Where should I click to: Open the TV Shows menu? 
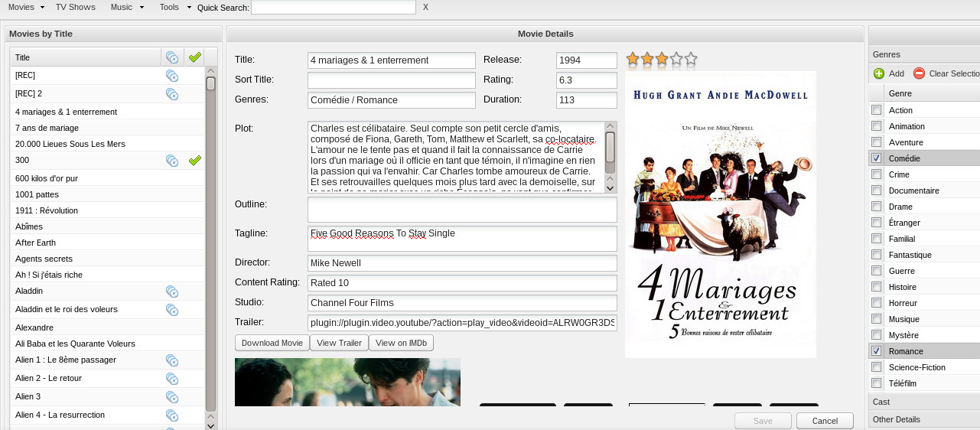click(76, 7)
